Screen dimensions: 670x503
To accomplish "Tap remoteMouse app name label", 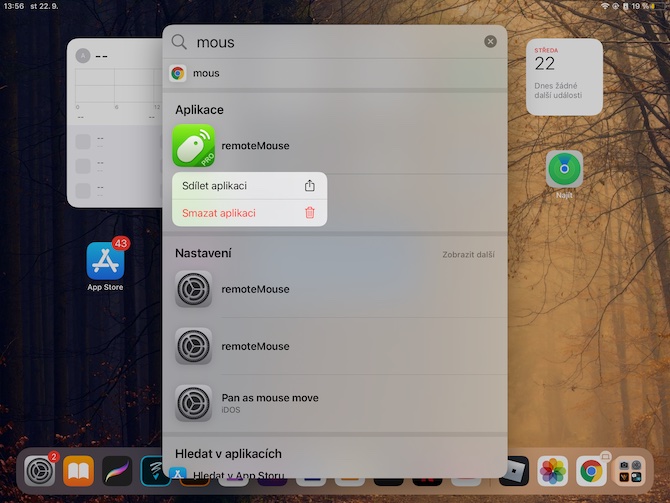I will tap(255, 146).
